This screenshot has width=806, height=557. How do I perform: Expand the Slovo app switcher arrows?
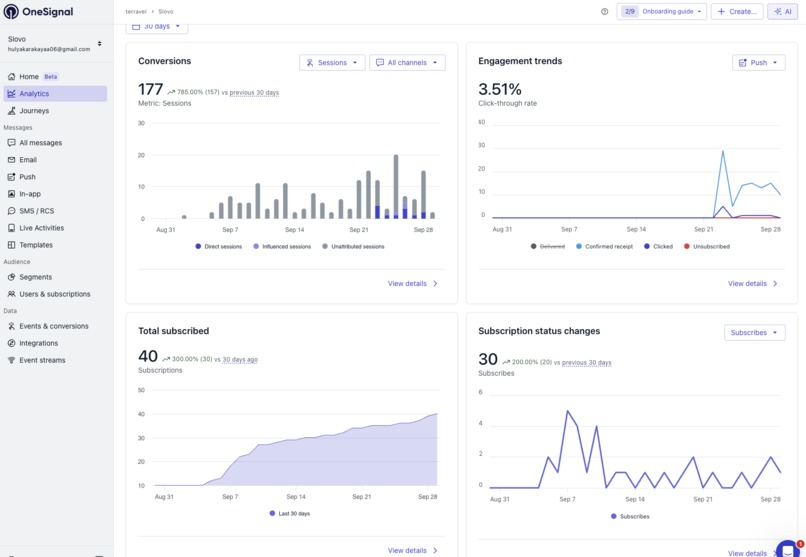click(99, 44)
